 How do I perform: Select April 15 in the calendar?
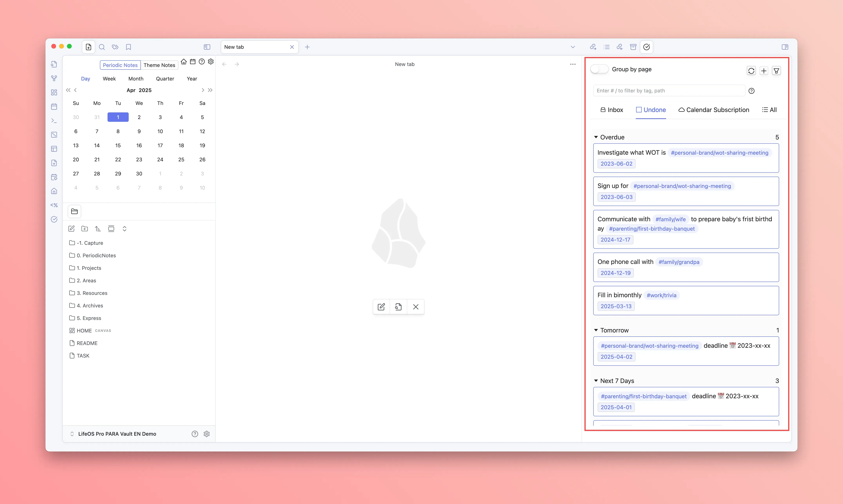click(118, 145)
